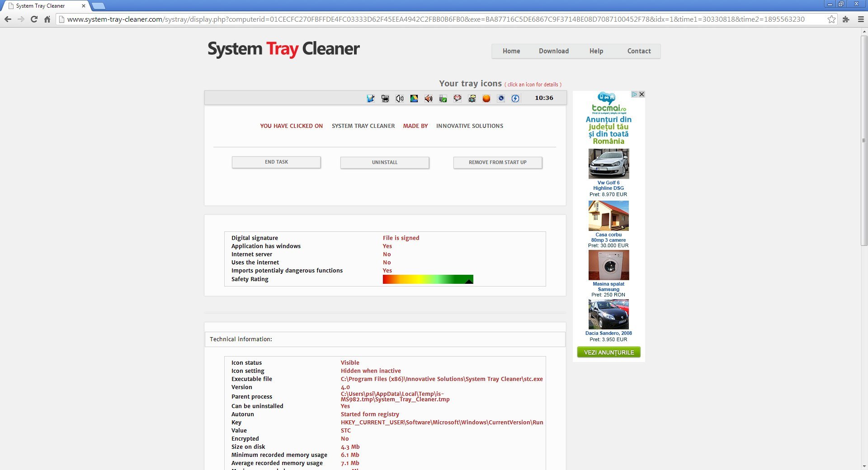This screenshot has height=470, width=868.
Task: Open the orange ball tray icon details
Action: [486, 98]
